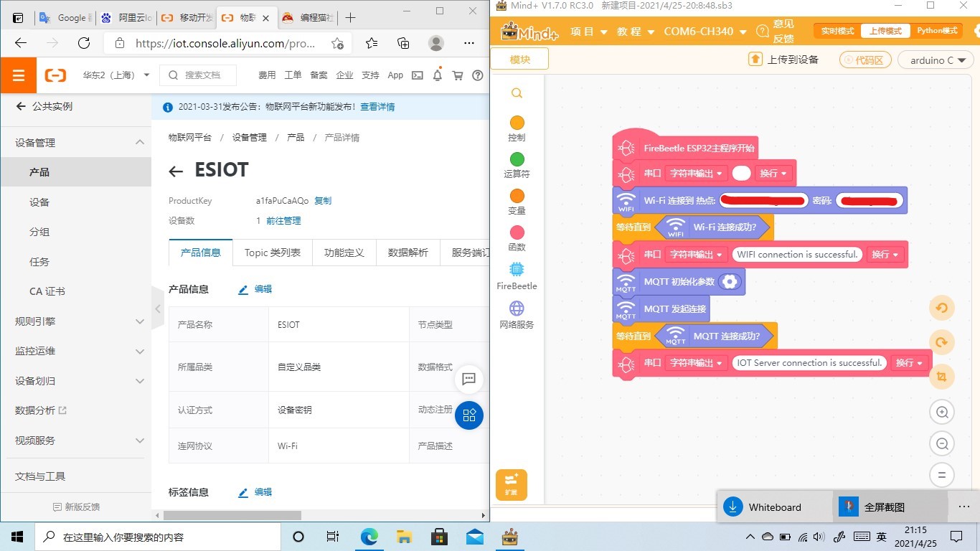The height and width of the screenshot is (551, 980).
Task: Switch to the 数据解析 tab
Action: (408, 253)
